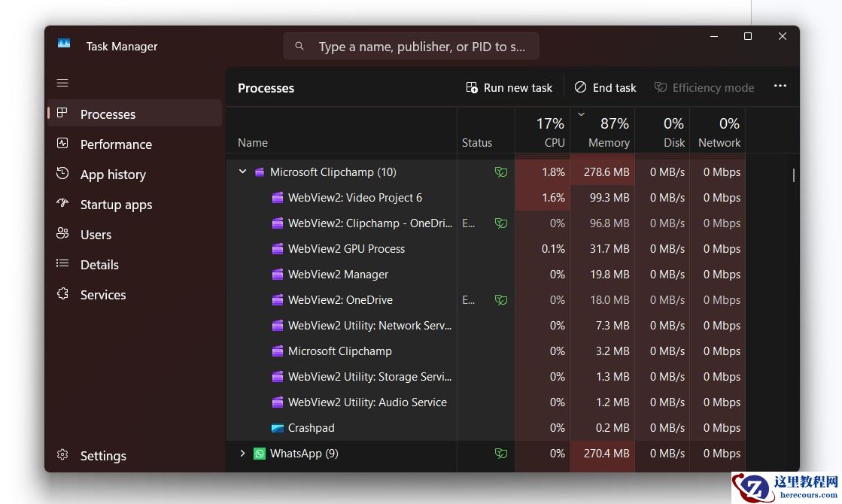Open the Performance page

116,144
